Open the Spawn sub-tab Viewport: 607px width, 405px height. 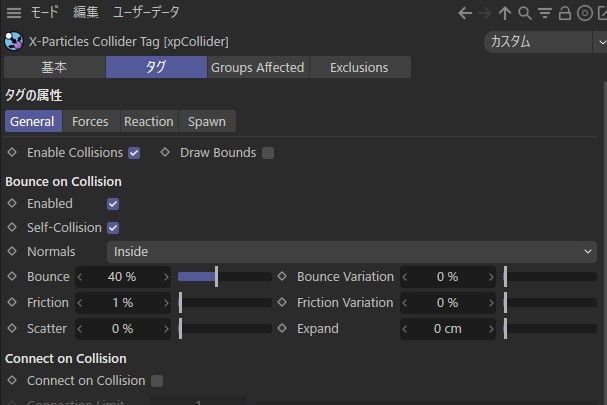[207, 122]
